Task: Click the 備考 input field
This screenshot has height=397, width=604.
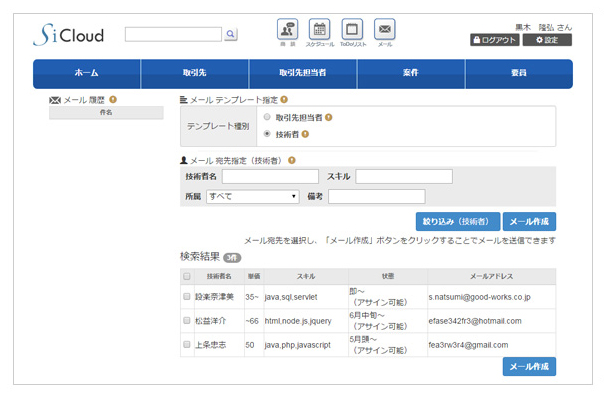Action: (377, 196)
